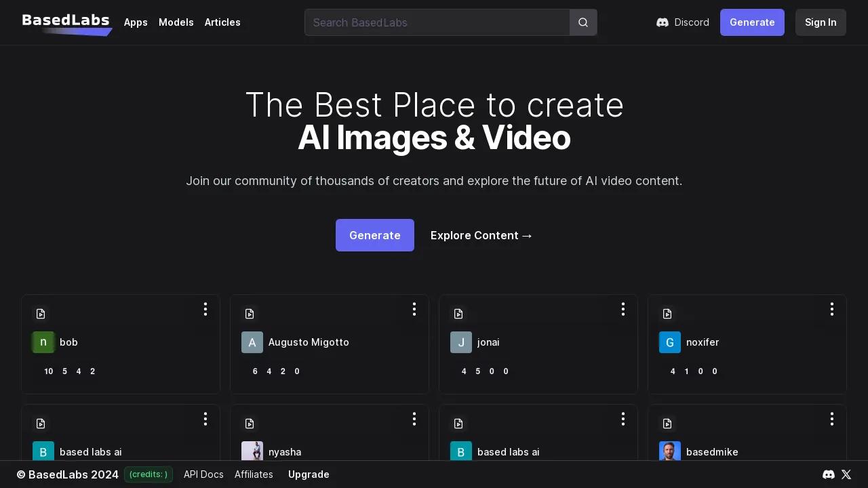The image size is (868, 488).
Task: Follow the Explore Content link
Action: (482, 235)
